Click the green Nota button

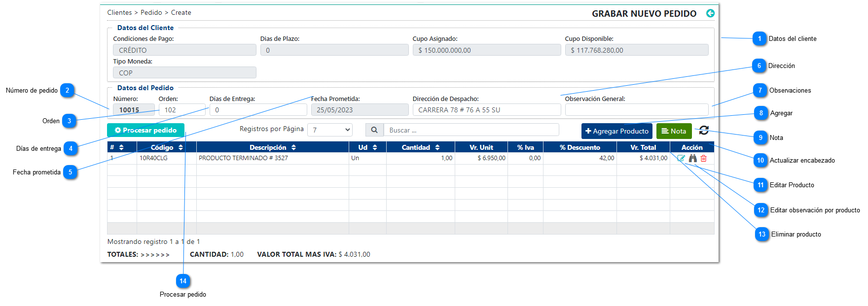coord(674,131)
